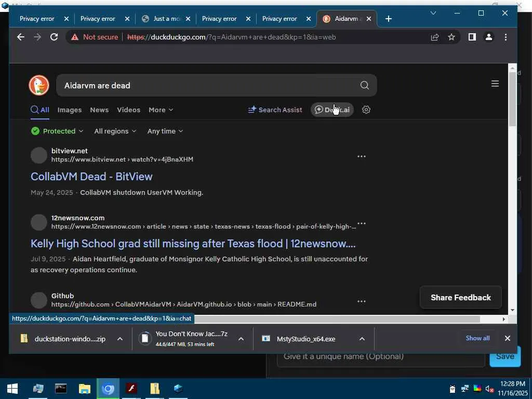Open Chrome three-dot menu
Image resolution: width=532 pixels, height=399 pixels.
[506, 37]
